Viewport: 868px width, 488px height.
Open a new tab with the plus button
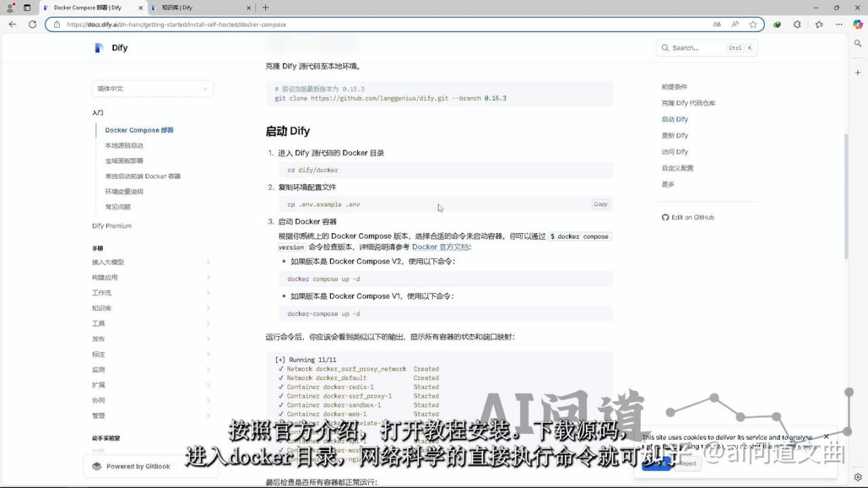pyautogui.click(x=265, y=7)
